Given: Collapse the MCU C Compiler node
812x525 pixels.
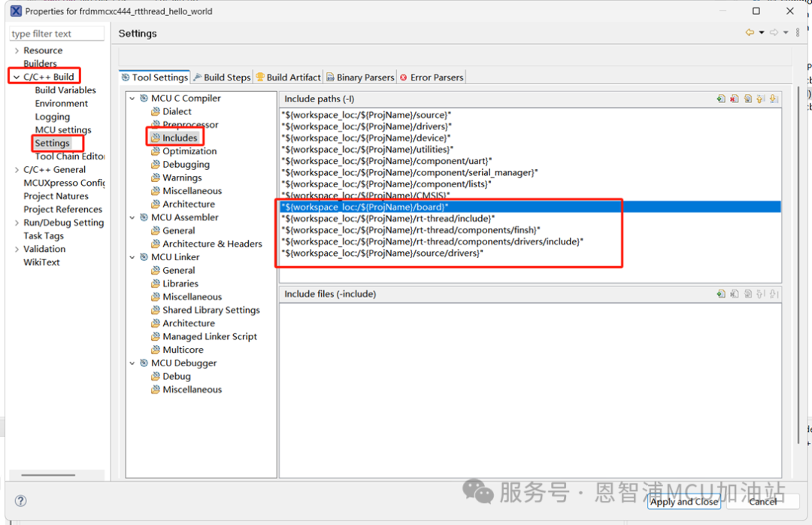Looking at the screenshot, I should (x=132, y=98).
